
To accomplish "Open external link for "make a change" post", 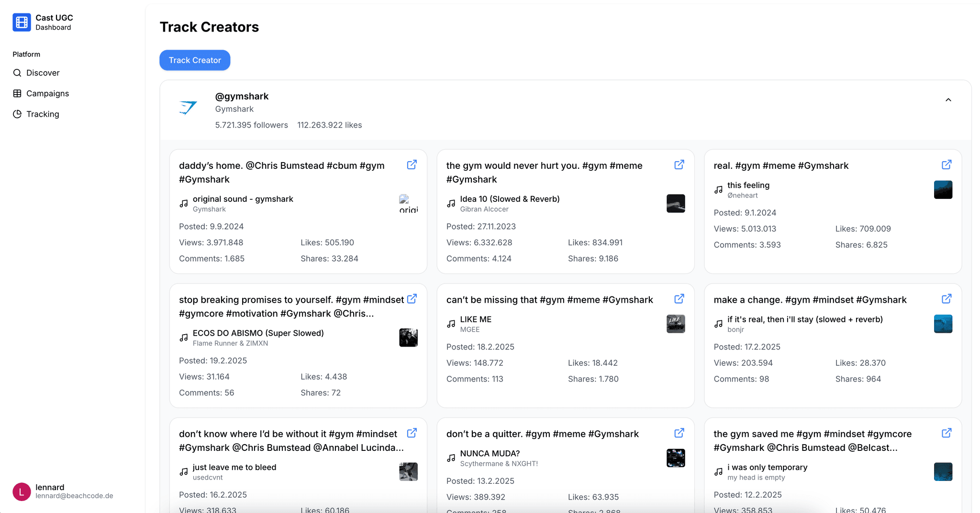I will [x=947, y=299].
